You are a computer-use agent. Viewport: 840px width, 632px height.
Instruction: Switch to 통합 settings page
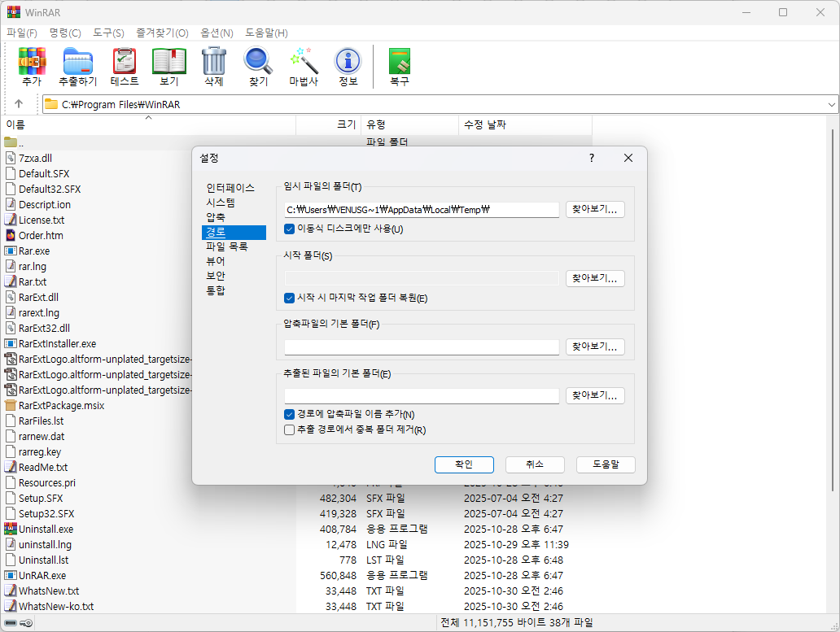coord(216,290)
